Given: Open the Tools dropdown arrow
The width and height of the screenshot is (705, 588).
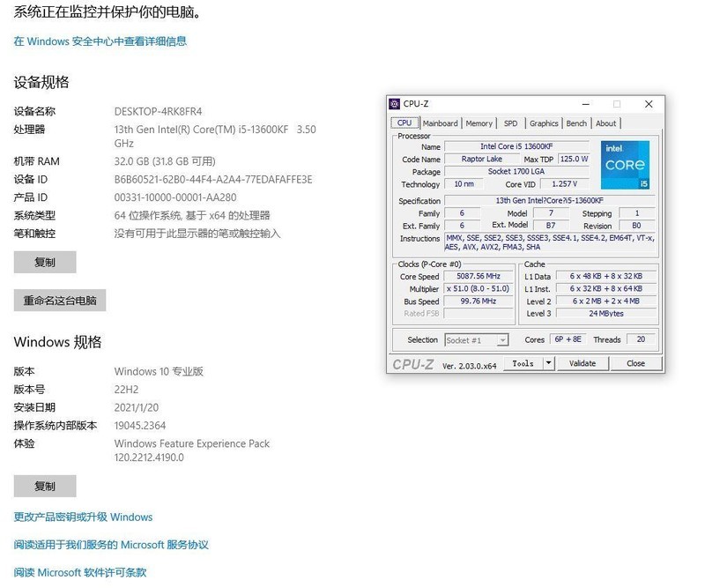Looking at the screenshot, I should tap(548, 362).
